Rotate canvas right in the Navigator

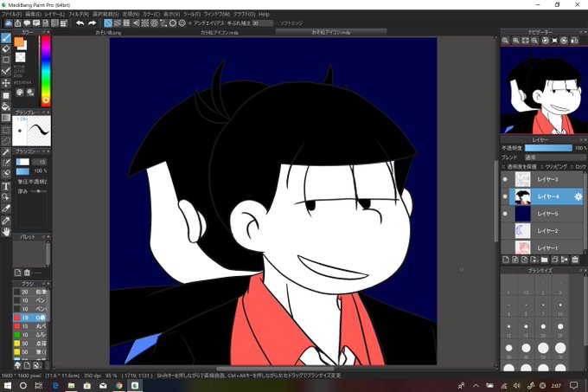[x=564, y=41]
